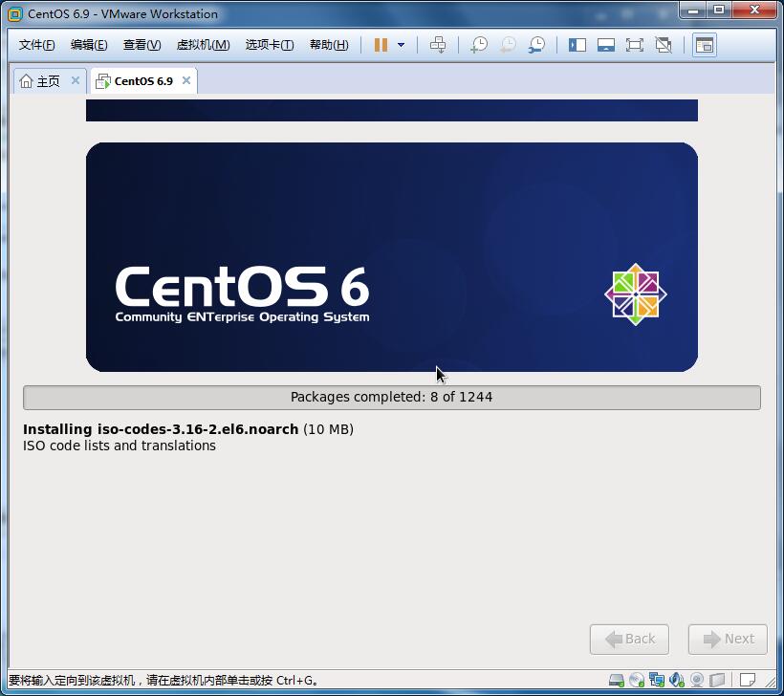Click the CD/DVD drive status icon
Screen dimensions: 784x696
[637, 680]
